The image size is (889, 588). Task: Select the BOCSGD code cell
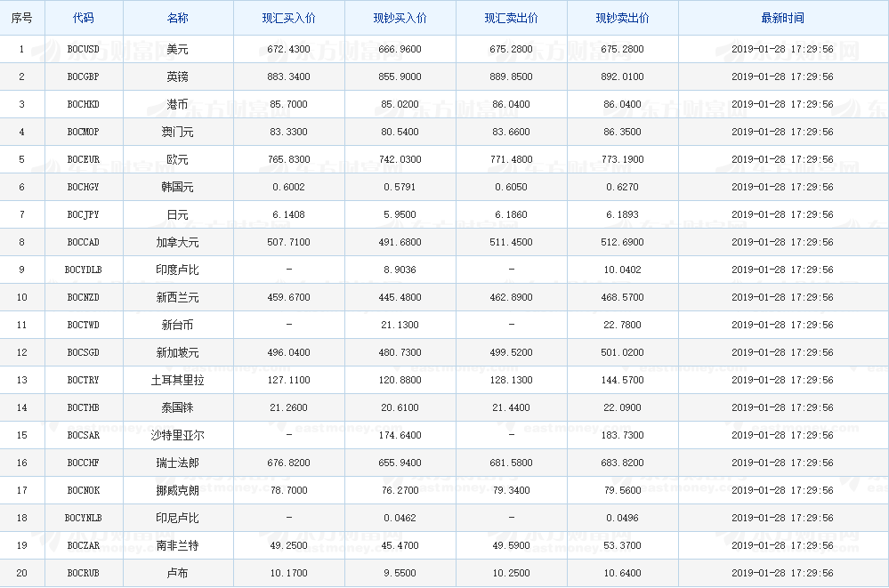(84, 352)
